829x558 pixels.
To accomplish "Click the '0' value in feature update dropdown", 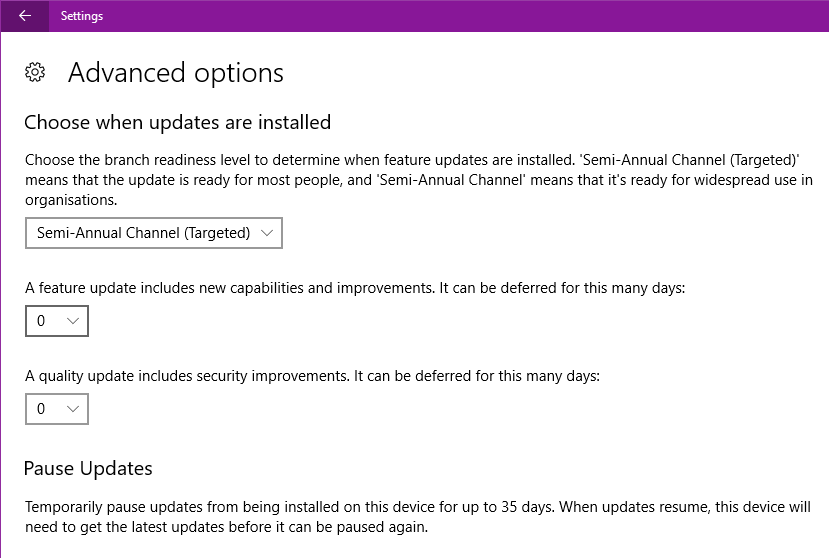I will click(x=41, y=321).
